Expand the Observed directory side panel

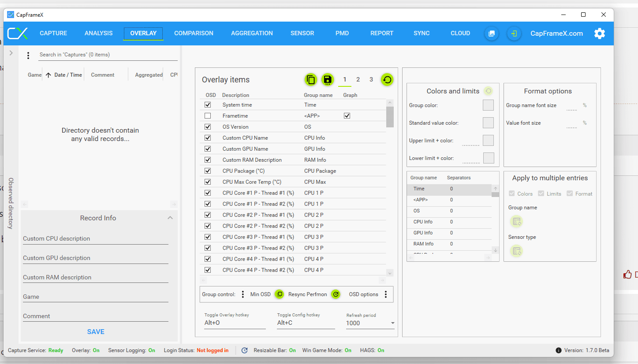coord(11,53)
